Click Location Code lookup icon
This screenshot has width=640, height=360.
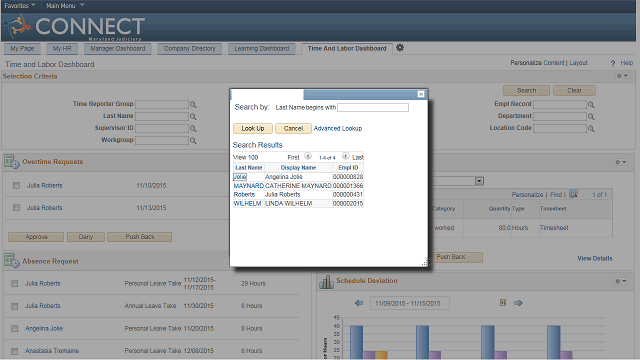pos(591,129)
